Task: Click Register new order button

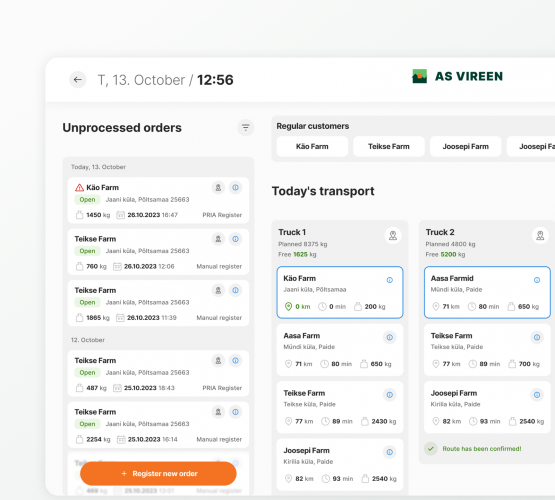Action: [x=158, y=473]
